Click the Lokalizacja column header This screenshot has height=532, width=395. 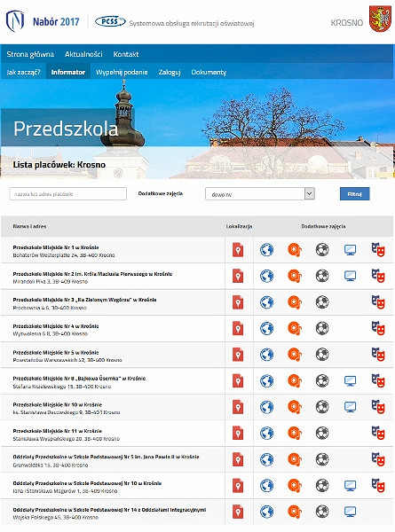pos(239,226)
